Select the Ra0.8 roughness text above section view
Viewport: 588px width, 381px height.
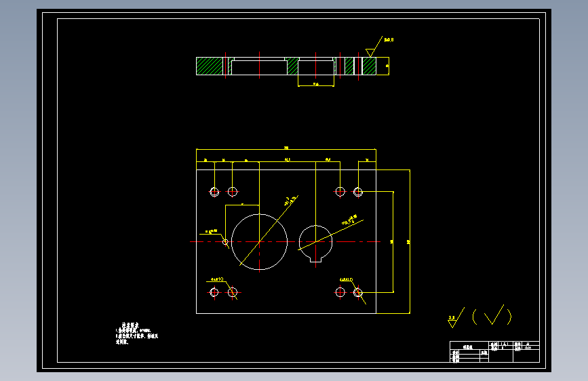pyautogui.click(x=389, y=40)
